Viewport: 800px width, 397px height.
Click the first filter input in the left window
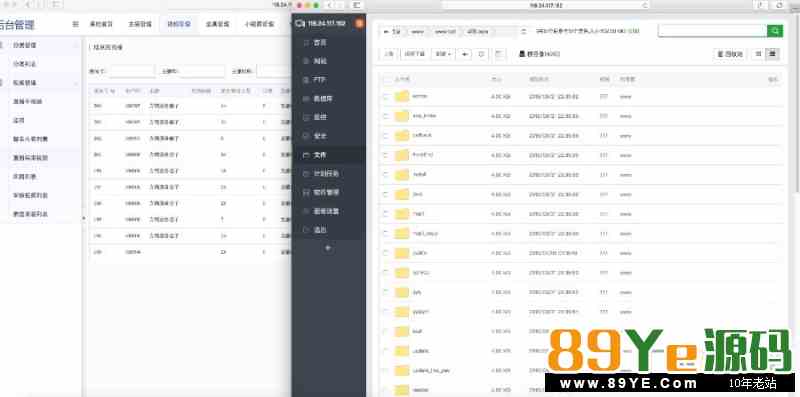(132, 71)
